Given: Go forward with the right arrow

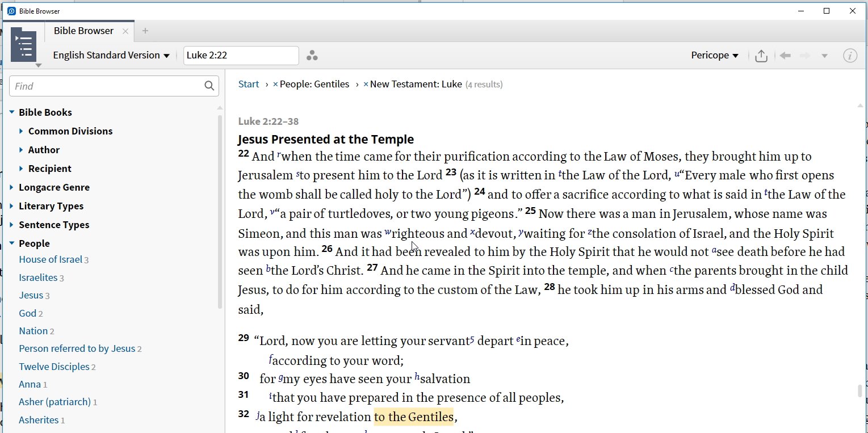Looking at the screenshot, I should point(804,56).
